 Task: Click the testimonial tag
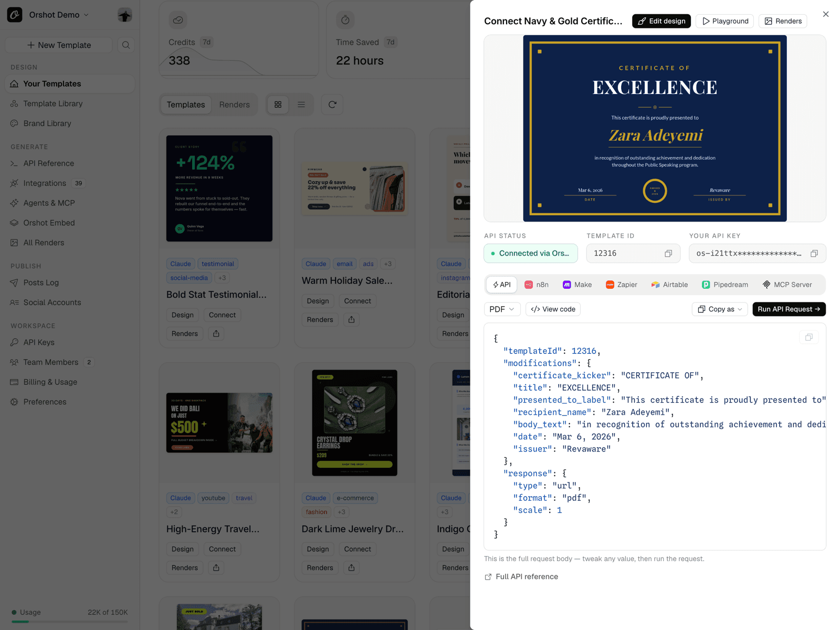click(218, 264)
